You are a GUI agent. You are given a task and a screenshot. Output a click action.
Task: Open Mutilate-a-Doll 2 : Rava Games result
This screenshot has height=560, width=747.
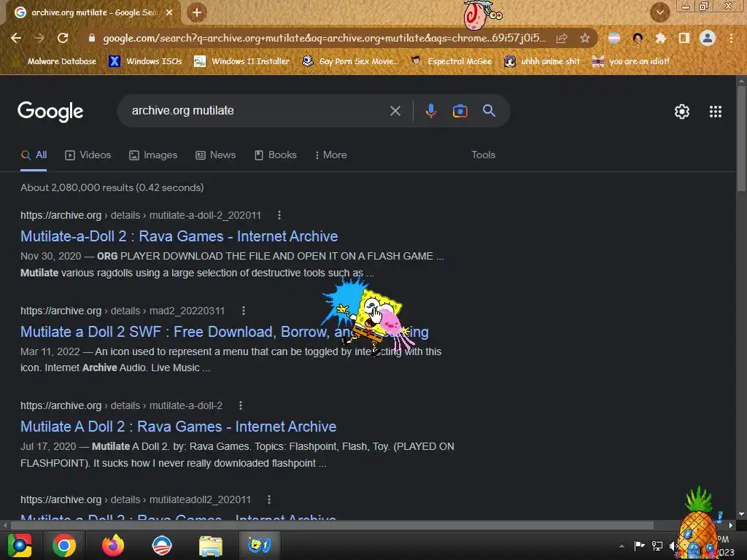(179, 236)
